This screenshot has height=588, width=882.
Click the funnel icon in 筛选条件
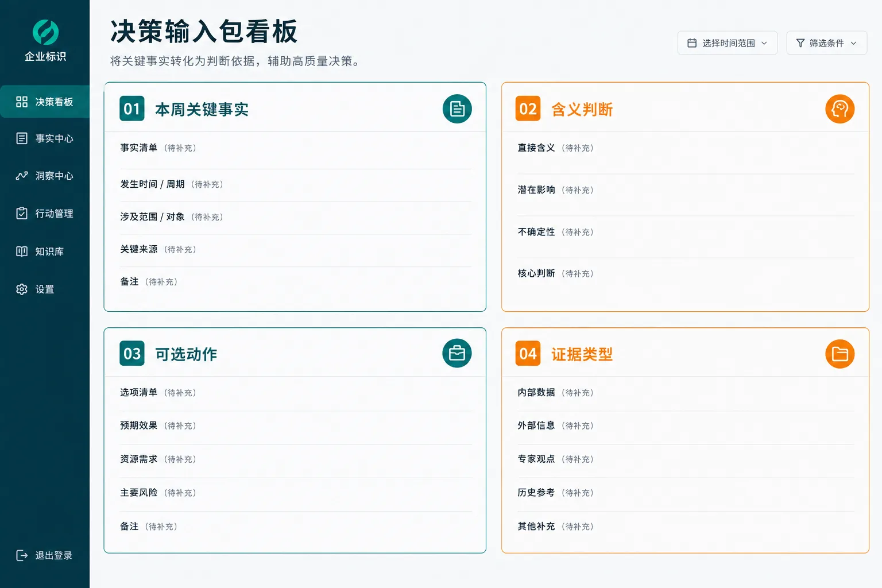[x=800, y=43]
